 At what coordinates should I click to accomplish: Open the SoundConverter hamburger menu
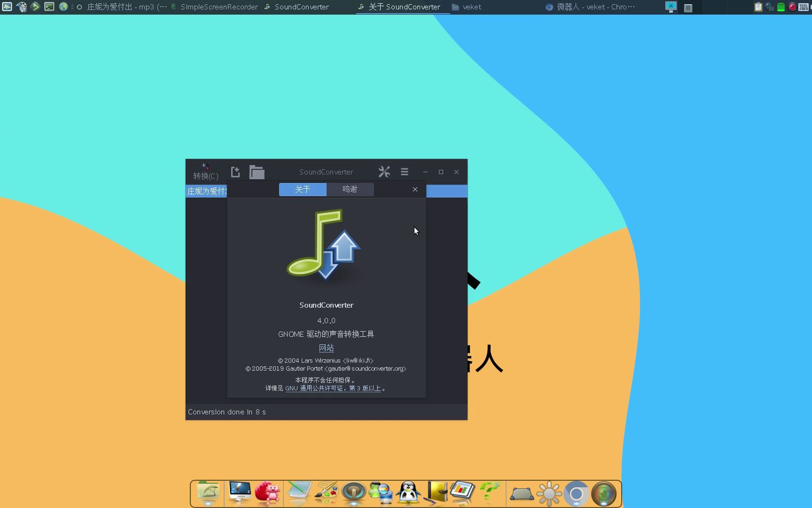(405, 172)
